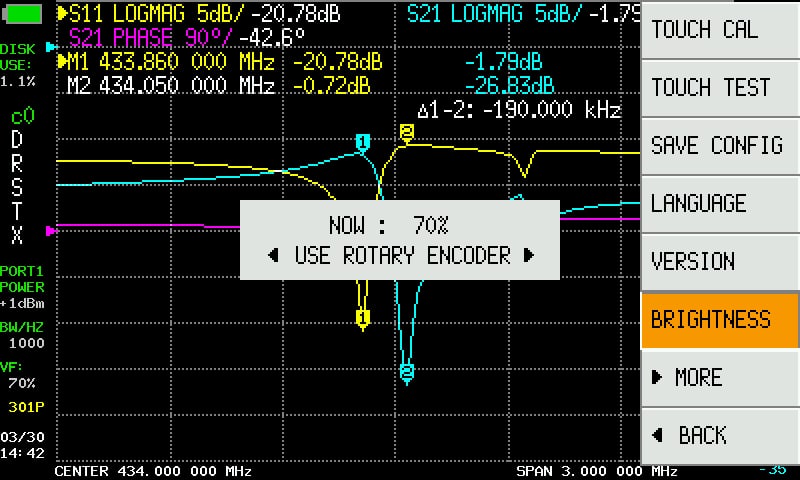Select cyan S21 marker 2 at trace dip

407,372
